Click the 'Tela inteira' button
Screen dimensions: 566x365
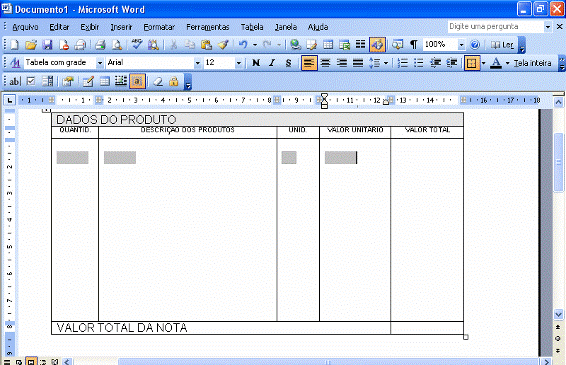pos(532,63)
